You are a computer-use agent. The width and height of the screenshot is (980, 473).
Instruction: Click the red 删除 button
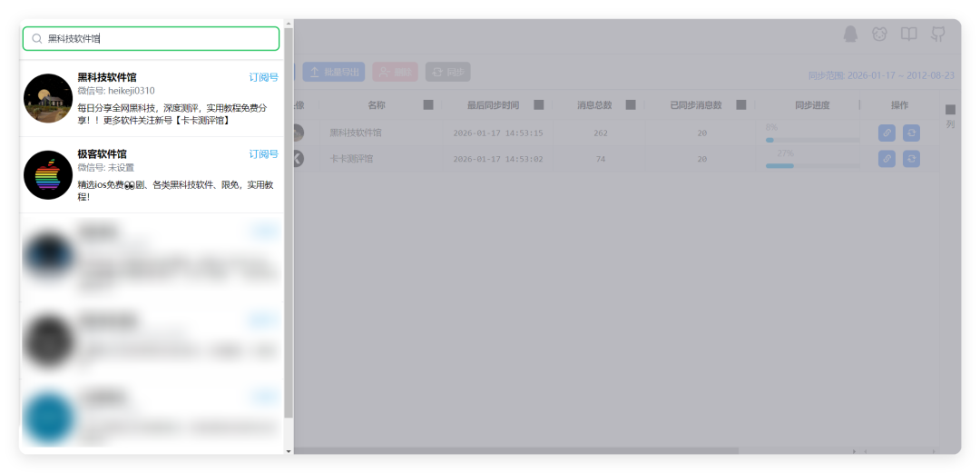click(x=395, y=72)
